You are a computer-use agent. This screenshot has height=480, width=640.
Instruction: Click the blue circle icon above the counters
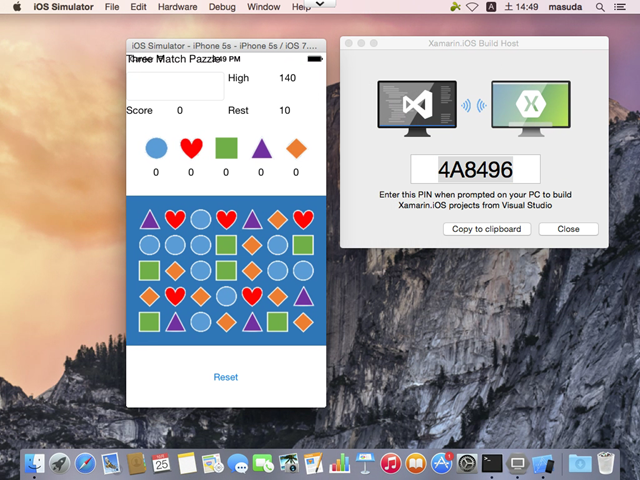click(156, 148)
